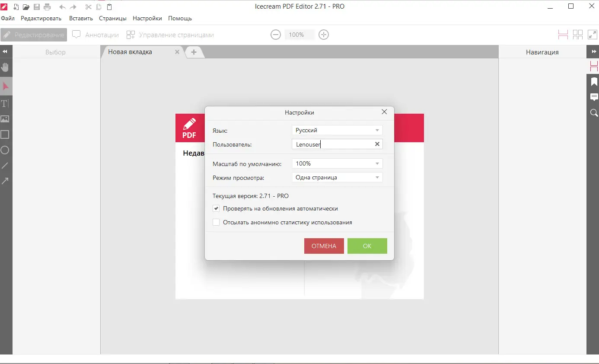Open the Файл menu

point(8,19)
